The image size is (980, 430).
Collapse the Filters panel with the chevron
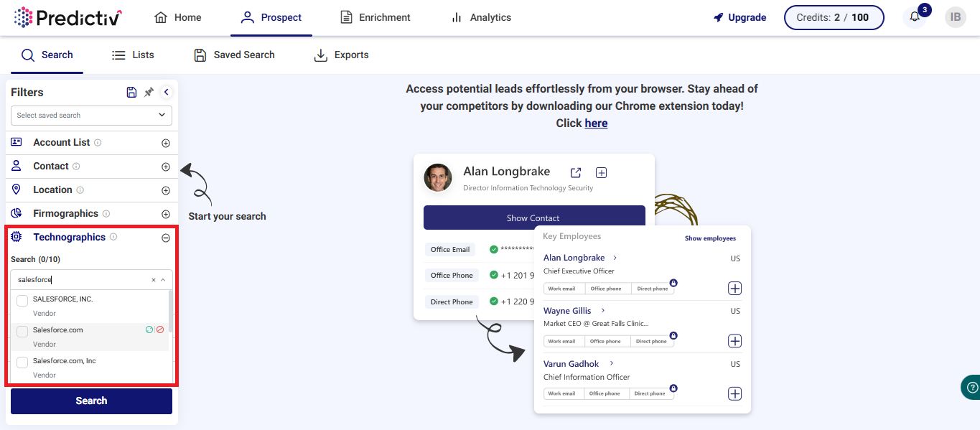pyautogui.click(x=167, y=92)
